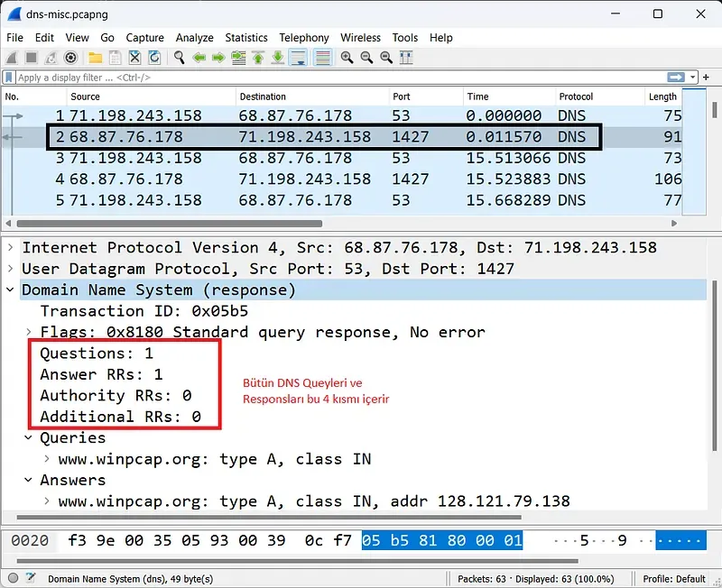Image resolution: width=722 pixels, height=588 pixels.
Task: Collapse the Answers section
Action: point(29,480)
